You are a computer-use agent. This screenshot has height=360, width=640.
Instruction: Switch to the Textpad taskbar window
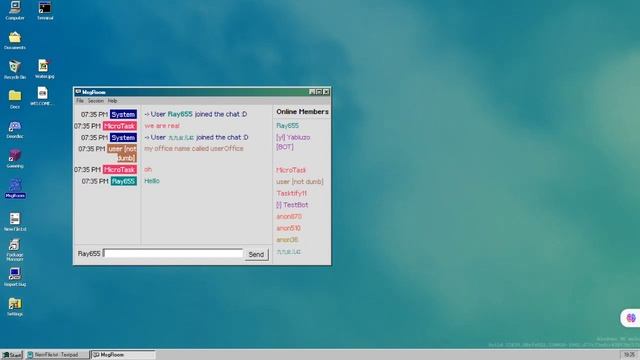57,355
